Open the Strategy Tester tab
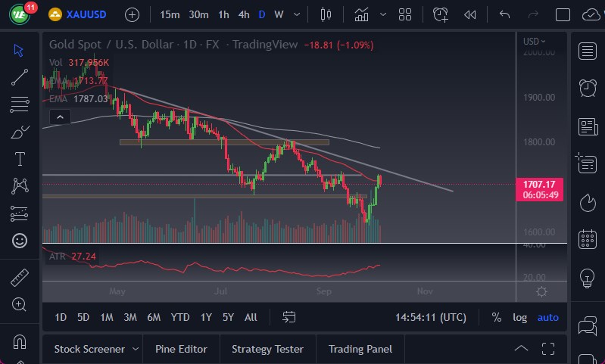605x364 pixels. 267,349
